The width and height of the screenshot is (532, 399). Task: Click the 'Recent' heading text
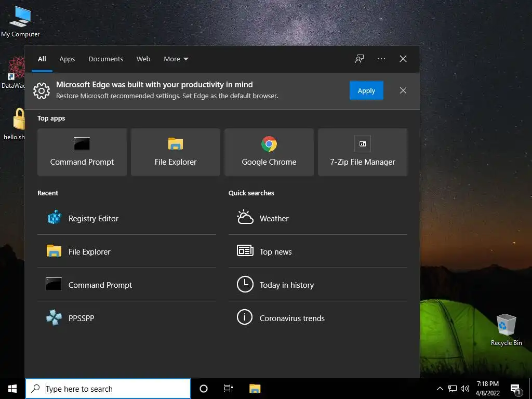coord(47,193)
